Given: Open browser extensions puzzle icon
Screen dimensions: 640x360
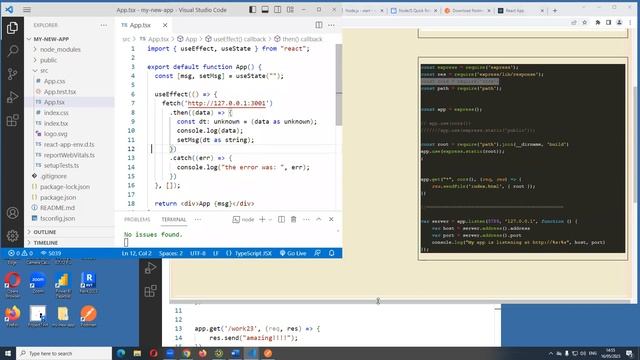Looking at the screenshot, I should 598,22.
